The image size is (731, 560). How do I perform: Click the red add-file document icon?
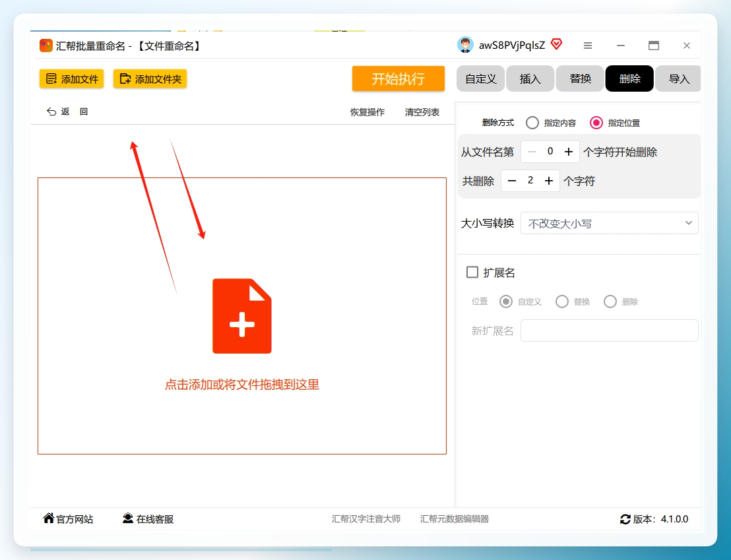[x=242, y=316]
